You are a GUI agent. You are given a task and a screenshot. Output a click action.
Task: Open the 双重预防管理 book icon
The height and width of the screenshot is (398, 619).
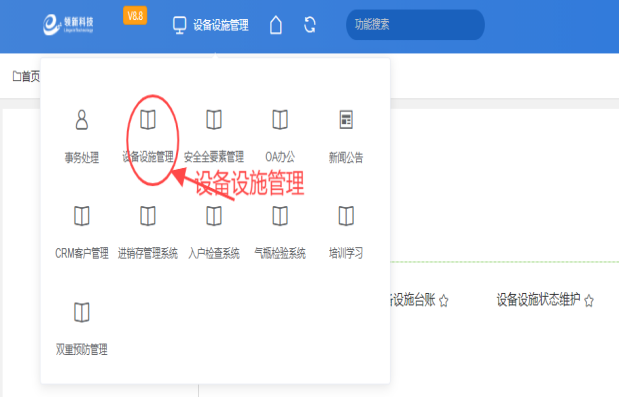tap(82, 312)
